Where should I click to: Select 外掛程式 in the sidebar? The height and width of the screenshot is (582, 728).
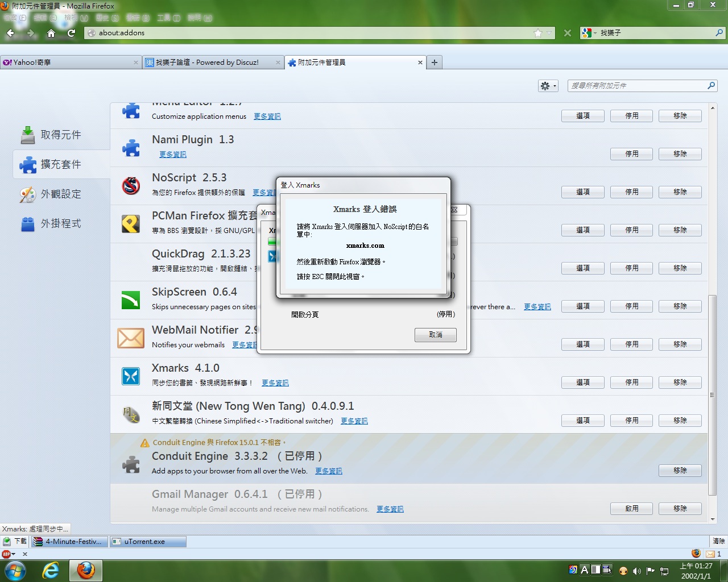[x=61, y=224]
